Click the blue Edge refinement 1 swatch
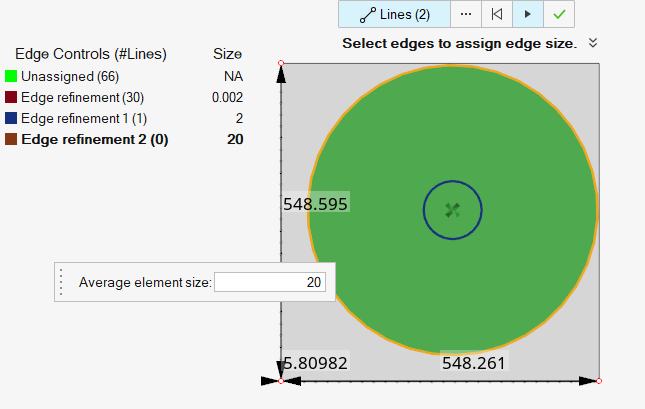Viewport: 645px width, 409px height. click(11, 118)
